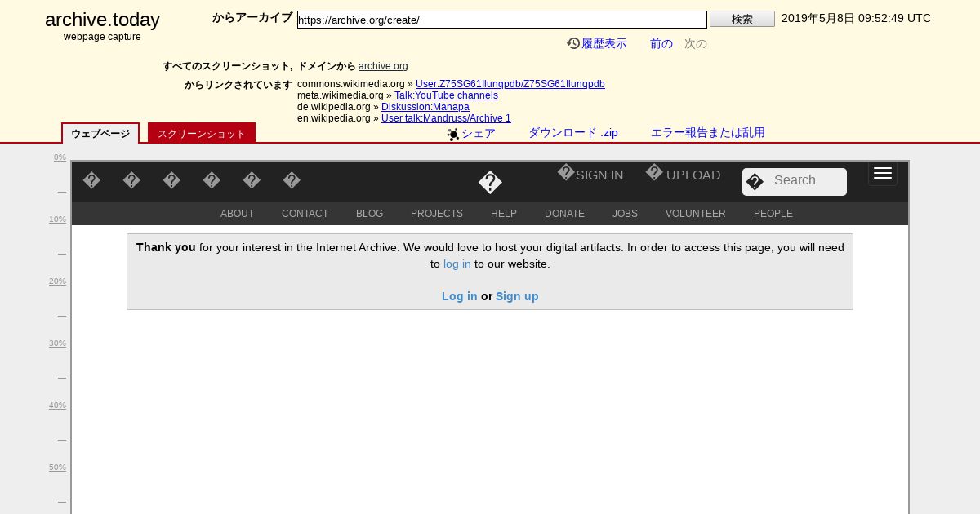Jump to the 0% scroll marker
The height and width of the screenshot is (514, 980).
click(x=60, y=157)
